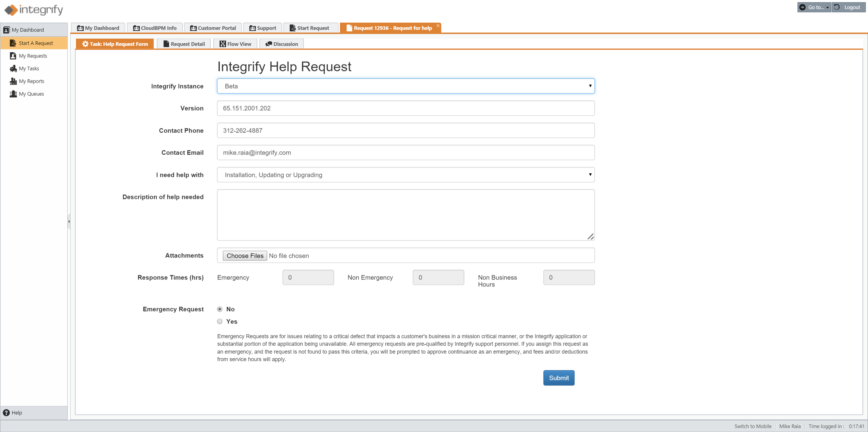Click the Description of help needed textarea
The image size is (868, 432).
tap(406, 215)
